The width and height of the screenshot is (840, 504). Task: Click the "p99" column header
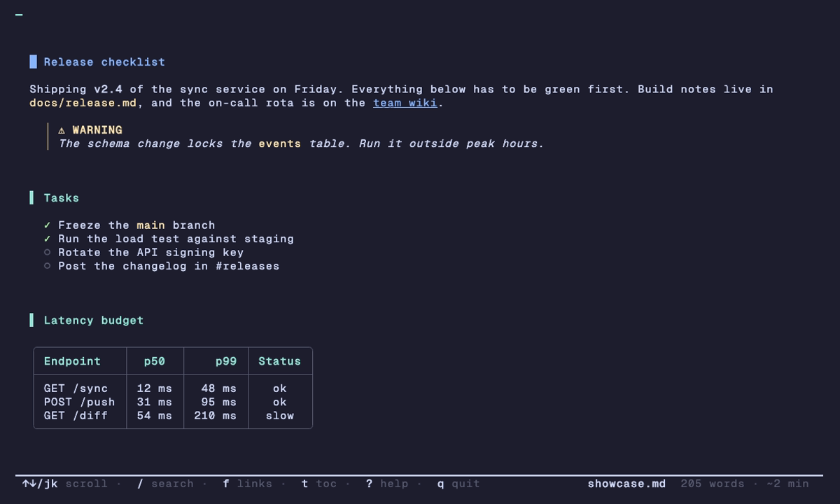226,361
